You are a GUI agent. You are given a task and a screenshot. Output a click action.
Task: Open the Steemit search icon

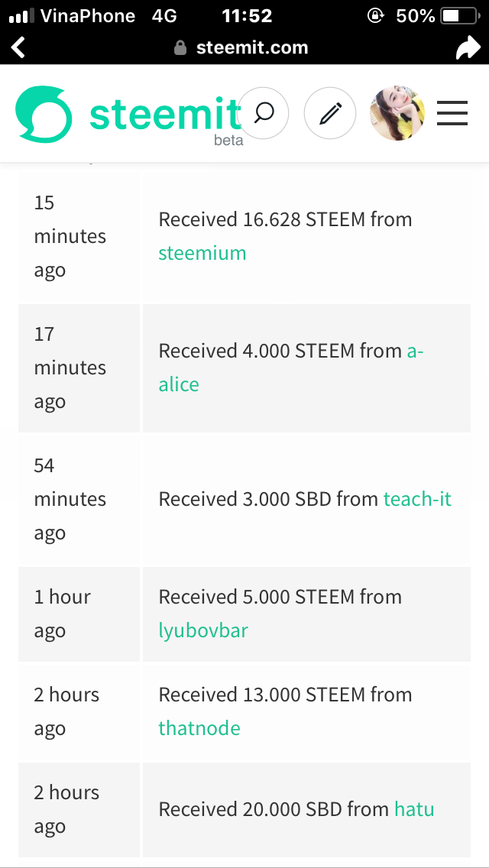click(x=264, y=113)
